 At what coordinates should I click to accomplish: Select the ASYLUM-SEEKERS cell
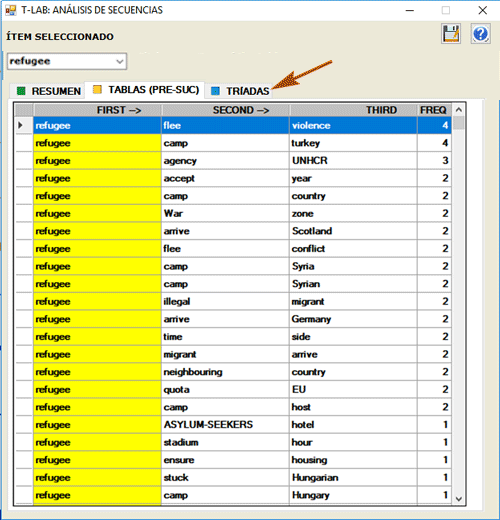point(225,425)
